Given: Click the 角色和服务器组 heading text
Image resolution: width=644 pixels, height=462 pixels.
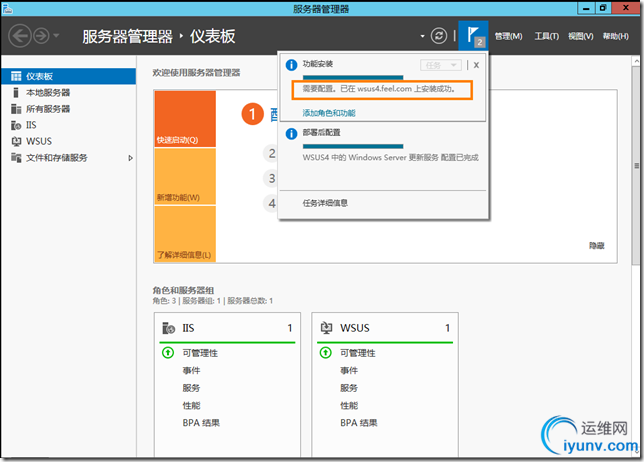Looking at the screenshot, I should click(183, 290).
